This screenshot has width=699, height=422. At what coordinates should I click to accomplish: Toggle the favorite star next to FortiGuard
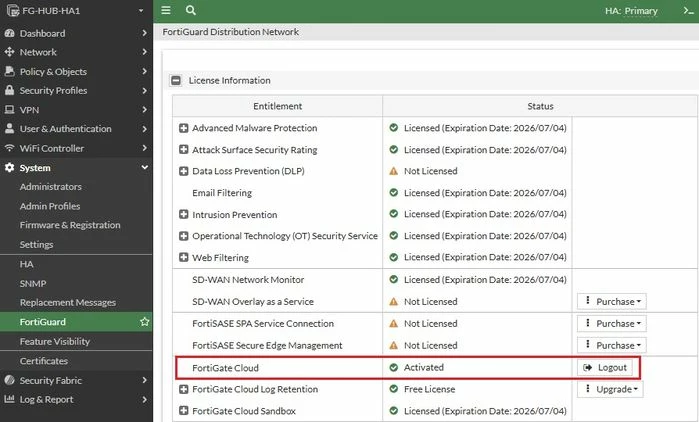coord(144,321)
